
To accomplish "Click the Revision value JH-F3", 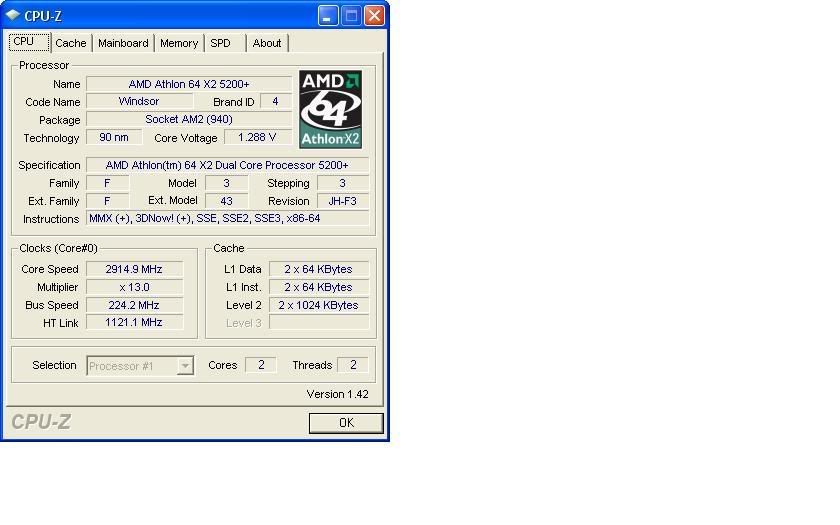I will click(343, 201).
